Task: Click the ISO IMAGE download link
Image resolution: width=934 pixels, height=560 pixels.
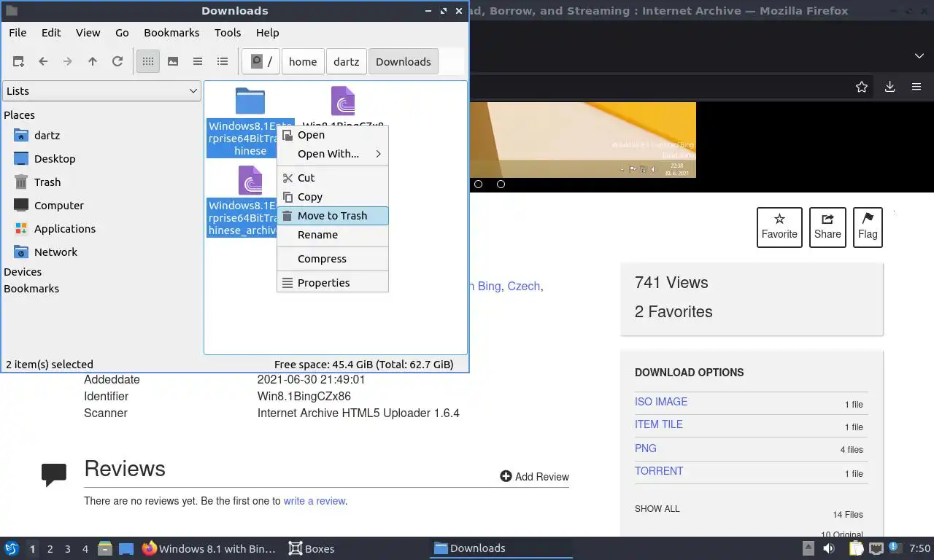Action: (661, 402)
